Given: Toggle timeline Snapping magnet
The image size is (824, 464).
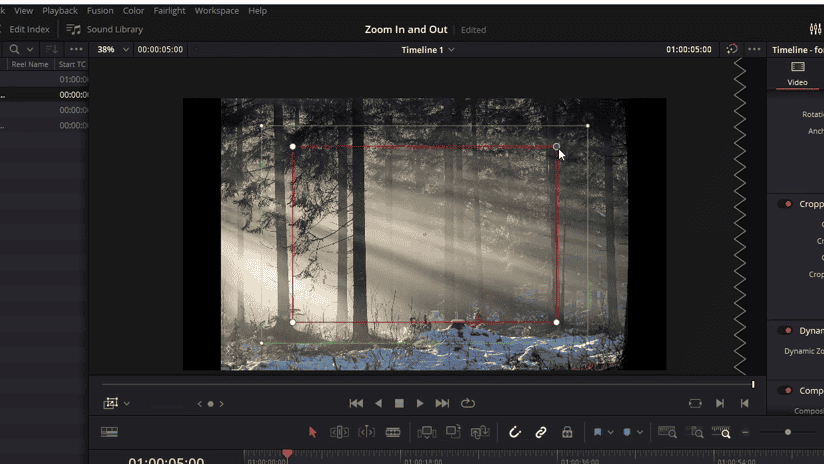Looking at the screenshot, I should coord(514,432).
